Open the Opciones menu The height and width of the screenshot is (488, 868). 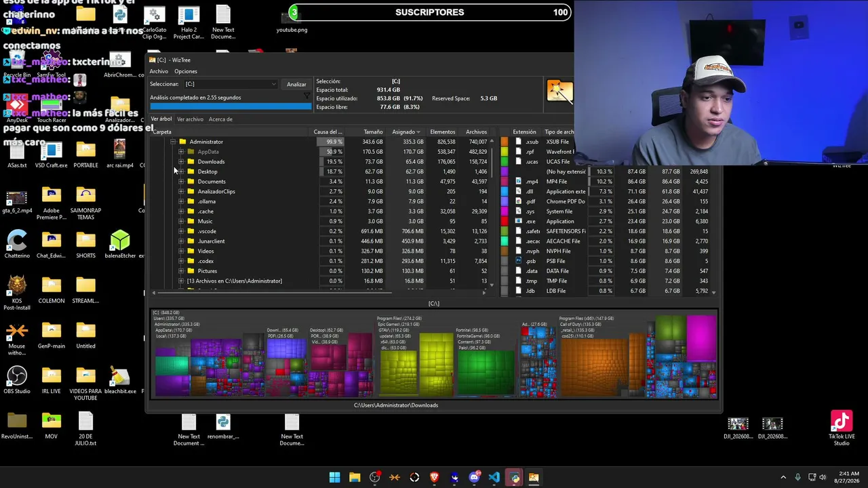click(186, 71)
